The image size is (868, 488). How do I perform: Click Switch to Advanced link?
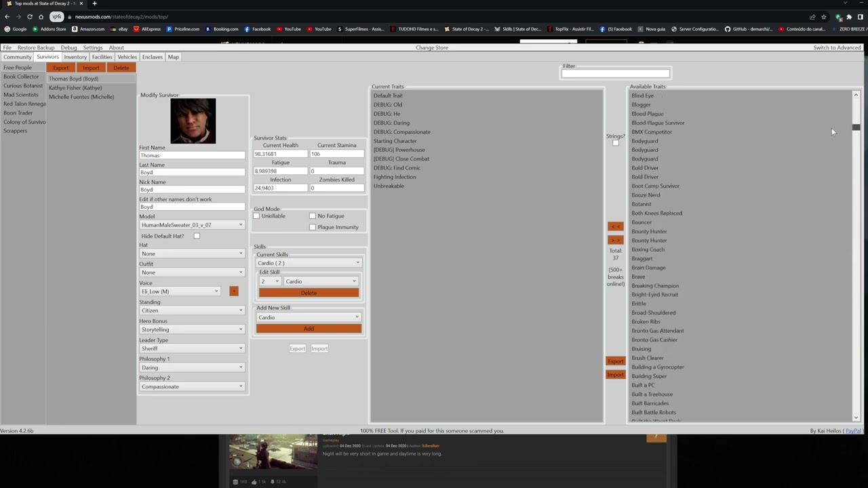(837, 47)
